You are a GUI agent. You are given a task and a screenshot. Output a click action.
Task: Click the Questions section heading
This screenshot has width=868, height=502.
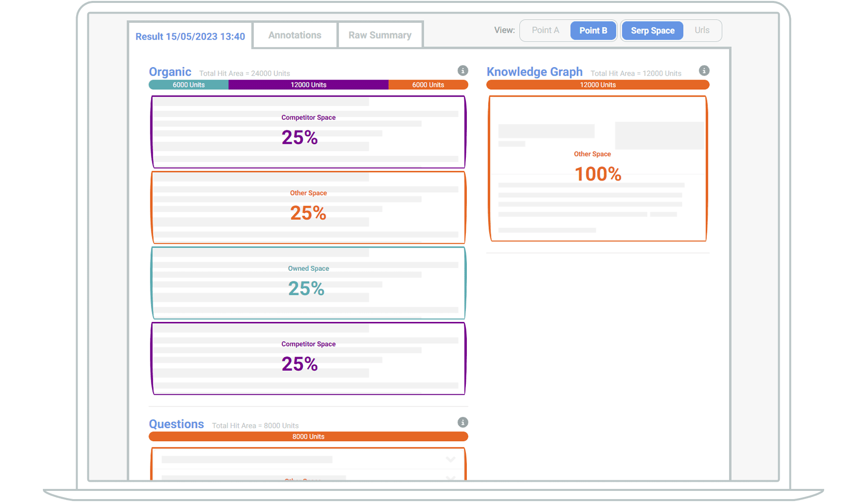176,424
